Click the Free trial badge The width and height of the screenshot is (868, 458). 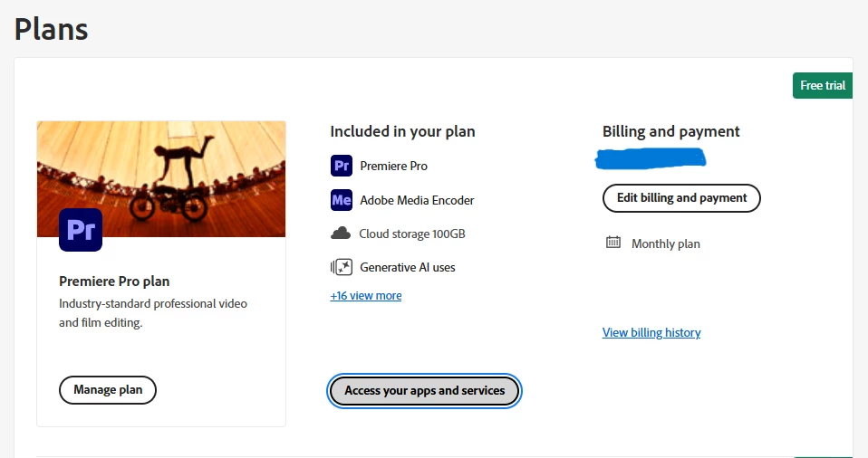pos(823,86)
